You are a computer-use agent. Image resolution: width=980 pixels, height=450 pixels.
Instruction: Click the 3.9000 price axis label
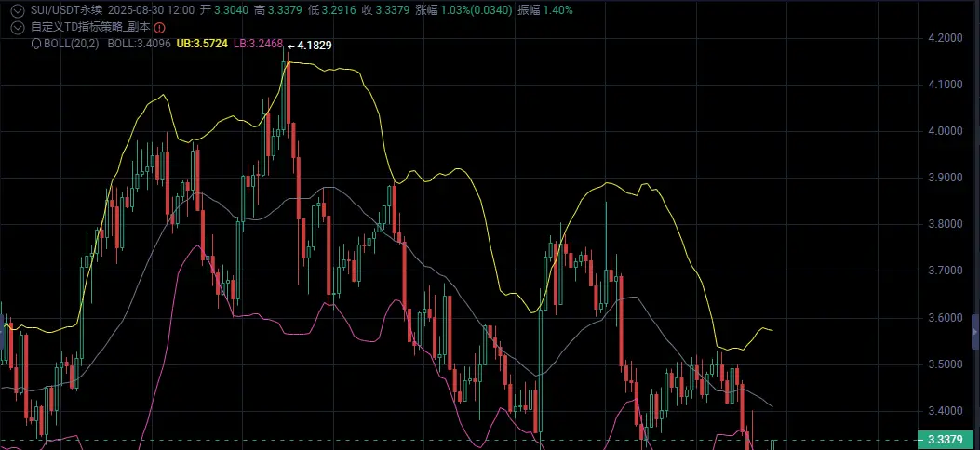(x=945, y=178)
